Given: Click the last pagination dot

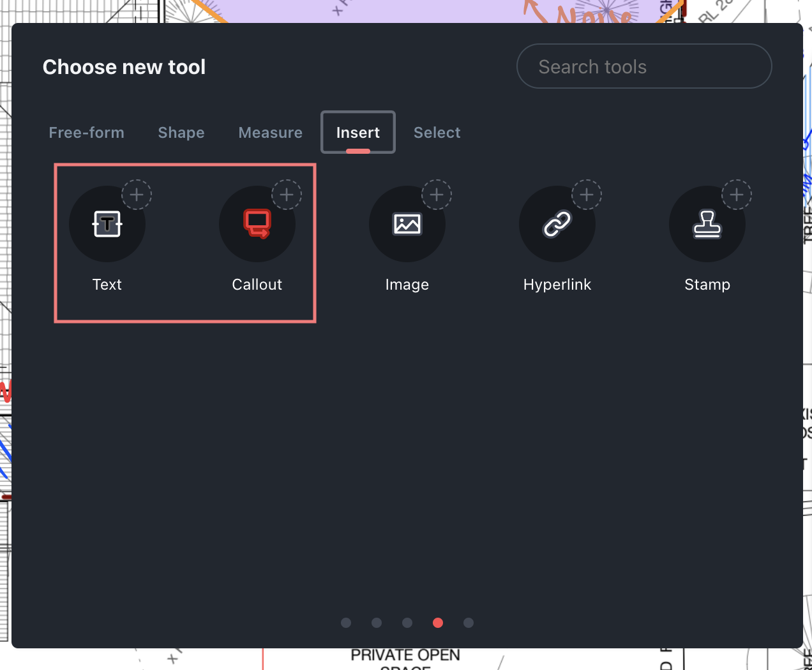Looking at the screenshot, I should (x=469, y=623).
